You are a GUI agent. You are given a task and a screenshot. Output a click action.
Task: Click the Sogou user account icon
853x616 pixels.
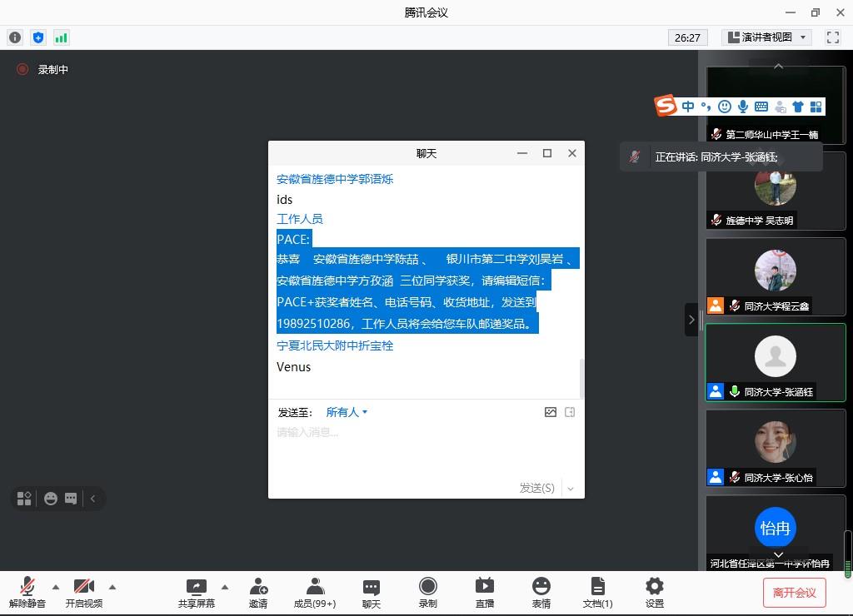coord(780,107)
